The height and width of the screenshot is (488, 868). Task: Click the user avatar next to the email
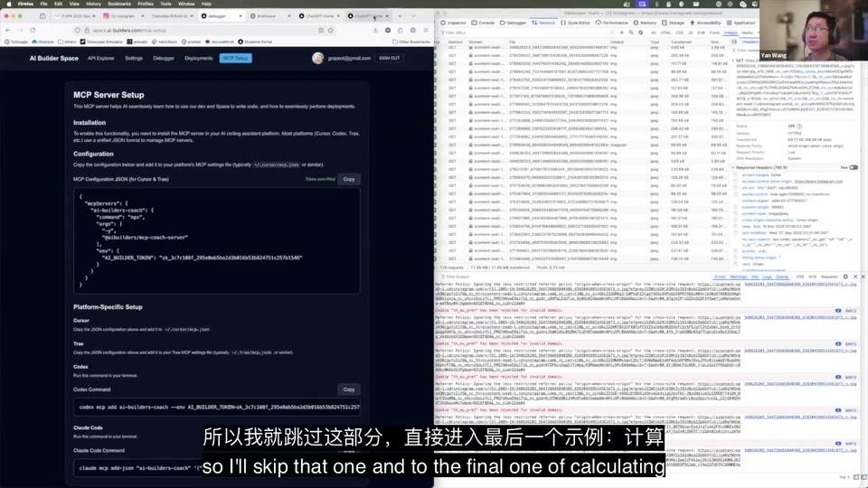(317, 58)
